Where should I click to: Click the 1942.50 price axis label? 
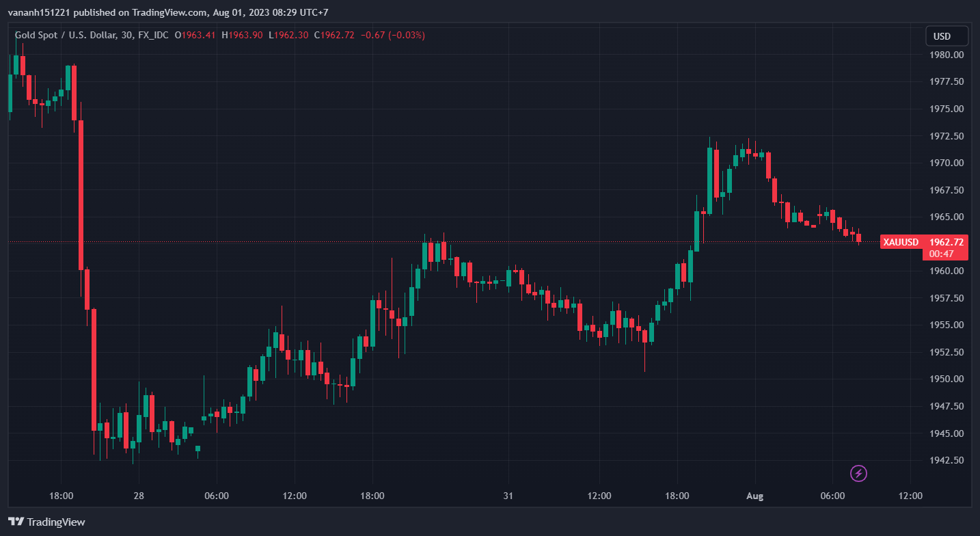[947, 460]
